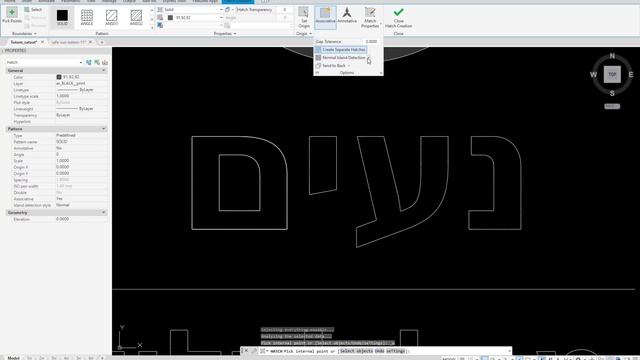Choose the ANGLE hatch pattern
Image resolution: width=640 pixels, height=360 pixels.
(87, 17)
